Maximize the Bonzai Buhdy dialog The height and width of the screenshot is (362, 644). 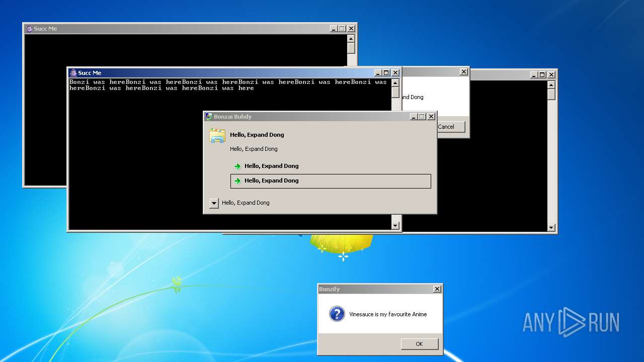pos(422,117)
